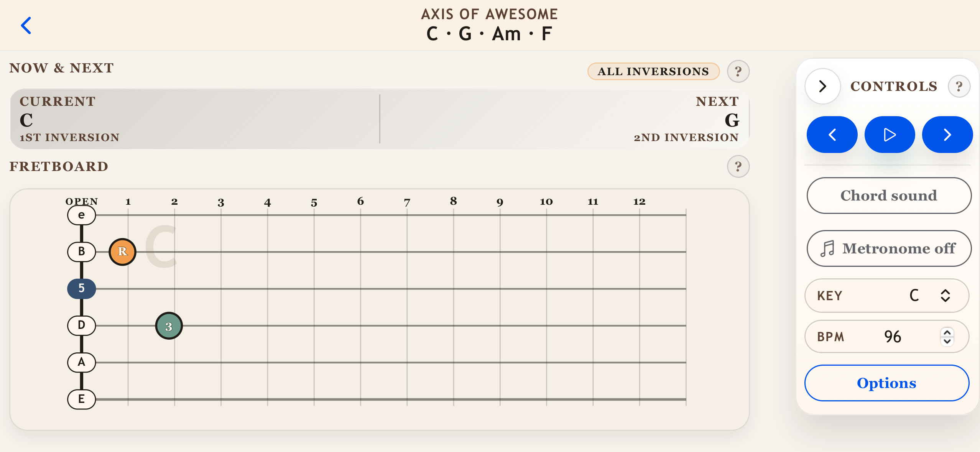Select the Next G chord card
The width and height of the screenshot is (980, 452).
564,119
